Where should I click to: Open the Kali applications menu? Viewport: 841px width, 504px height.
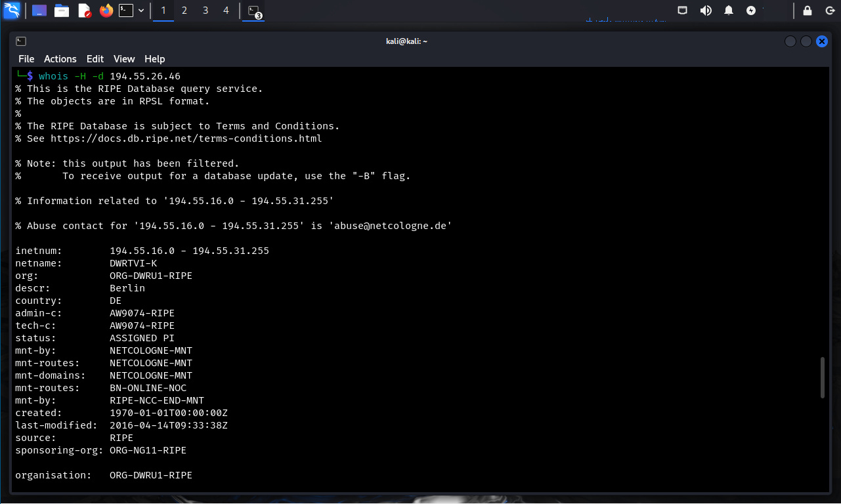coord(12,10)
